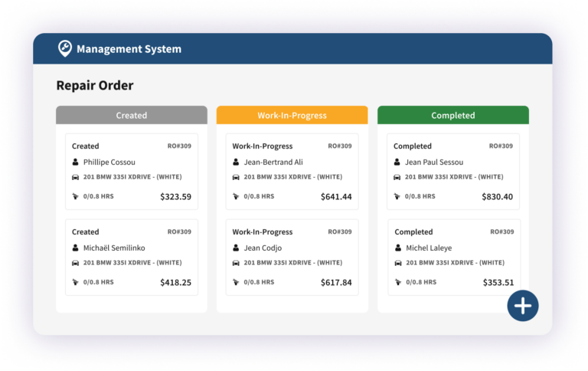Click customer name Jean-Bertrand Ali

pyautogui.click(x=273, y=162)
